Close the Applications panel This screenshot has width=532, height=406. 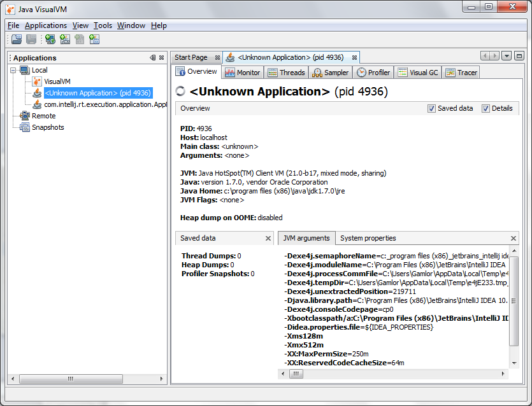click(161, 58)
